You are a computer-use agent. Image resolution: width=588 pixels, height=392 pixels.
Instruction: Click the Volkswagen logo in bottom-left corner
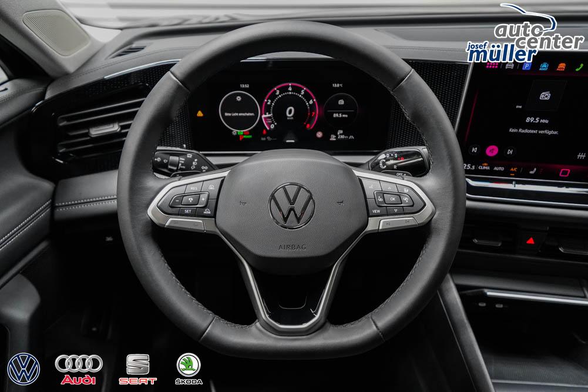tap(23, 369)
